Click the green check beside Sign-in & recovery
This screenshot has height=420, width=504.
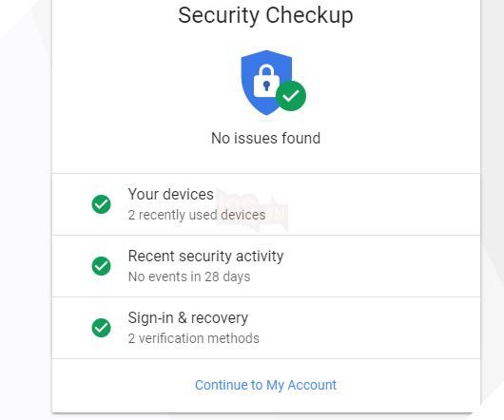pyautogui.click(x=101, y=328)
